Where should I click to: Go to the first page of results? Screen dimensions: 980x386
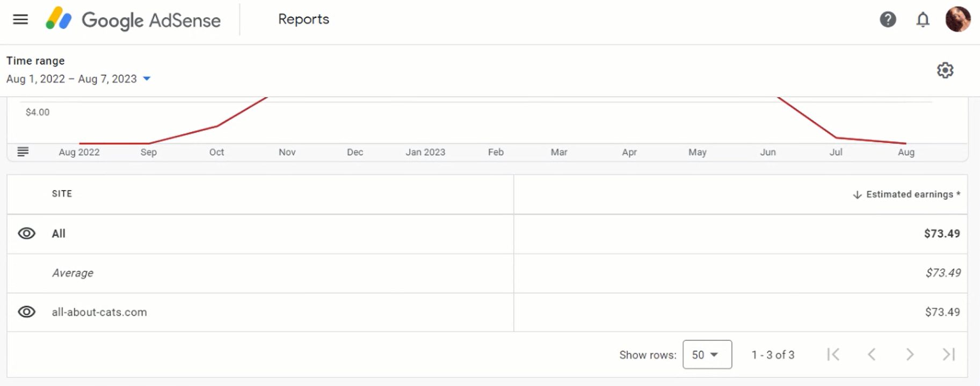[x=833, y=354]
